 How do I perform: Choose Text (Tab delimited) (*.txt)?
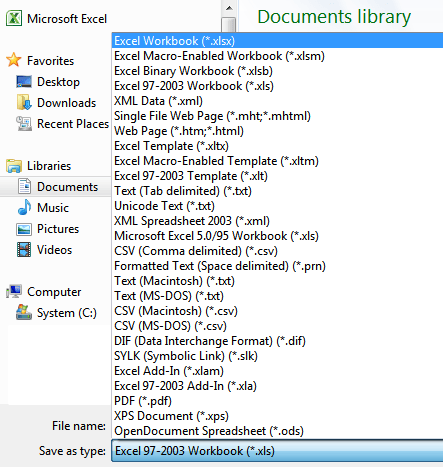point(277,191)
